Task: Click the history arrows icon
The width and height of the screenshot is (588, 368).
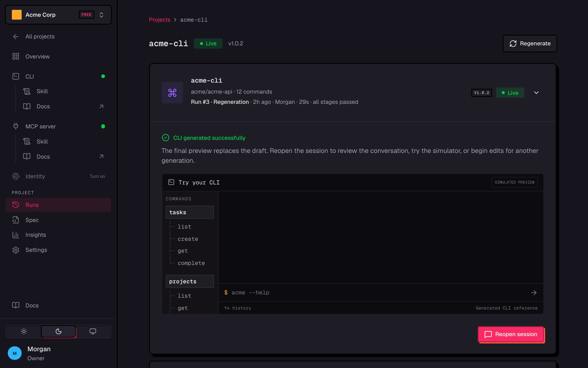Action: click(227, 308)
